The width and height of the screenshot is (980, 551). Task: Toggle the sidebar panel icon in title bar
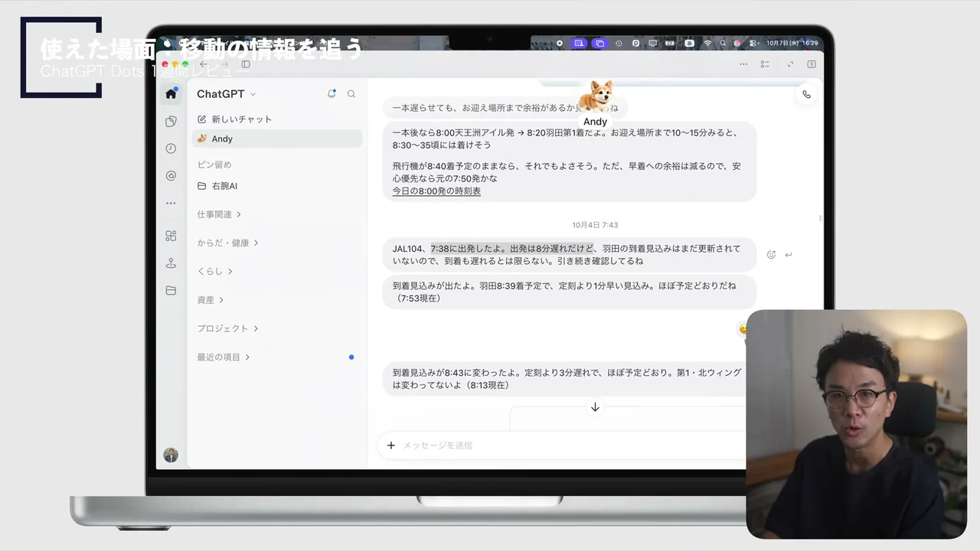tap(246, 64)
